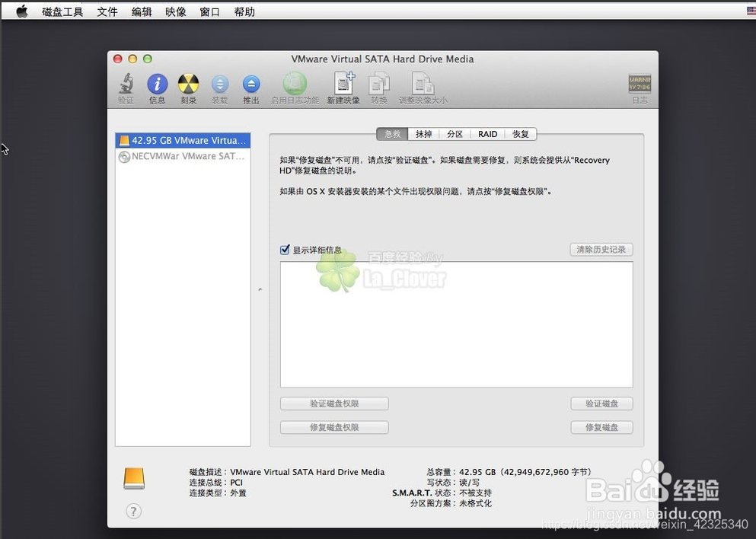Open the File (文件) menu
The height and width of the screenshot is (539, 756).
107,11
